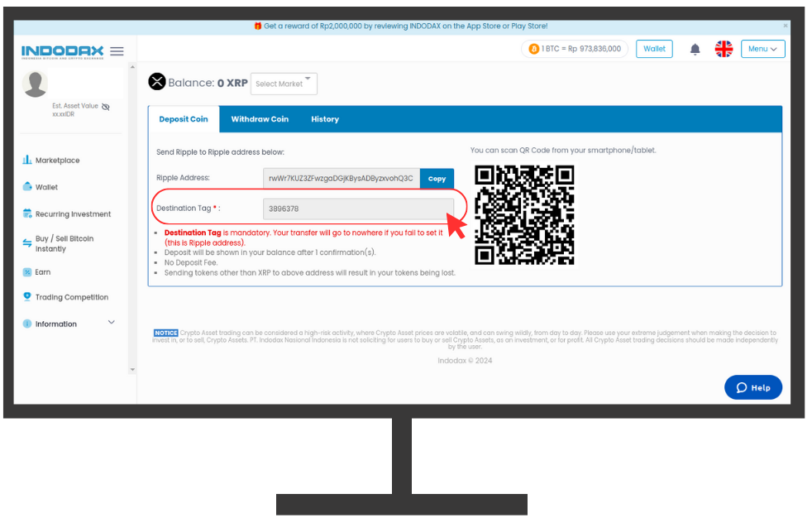Select Buy / Sell Bitcoin Instantly
The width and height of the screenshot is (812, 518).
click(x=64, y=243)
